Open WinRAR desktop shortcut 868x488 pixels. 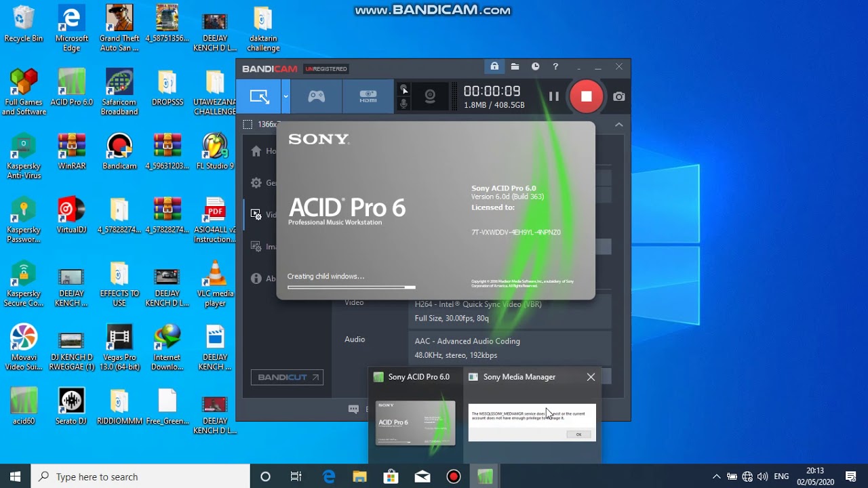click(x=71, y=150)
